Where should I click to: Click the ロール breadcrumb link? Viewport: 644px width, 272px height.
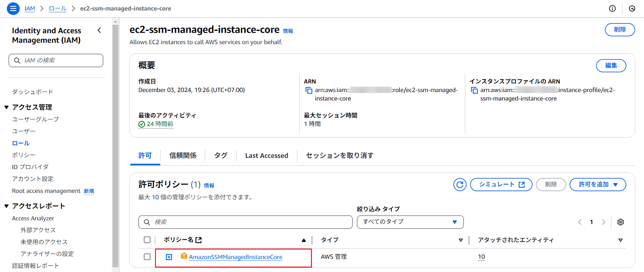pos(58,9)
